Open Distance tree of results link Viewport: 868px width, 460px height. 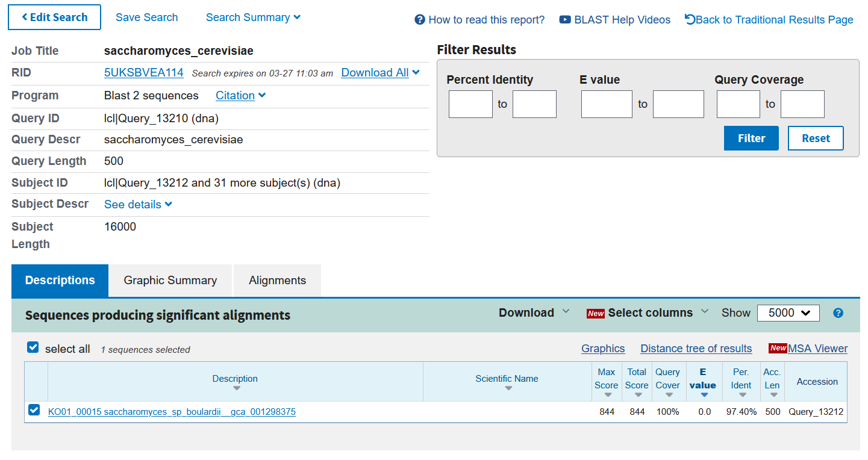[x=696, y=349]
